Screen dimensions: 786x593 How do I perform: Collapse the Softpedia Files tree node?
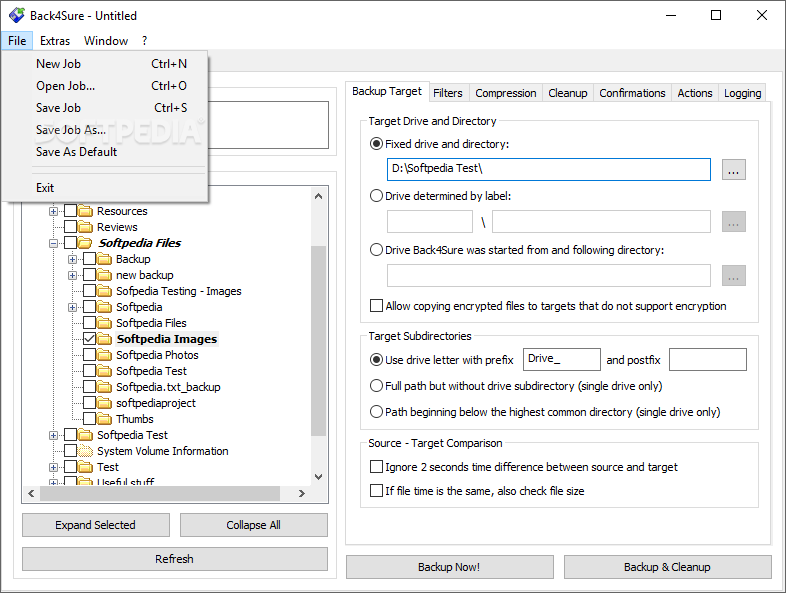tap(53, 244)
